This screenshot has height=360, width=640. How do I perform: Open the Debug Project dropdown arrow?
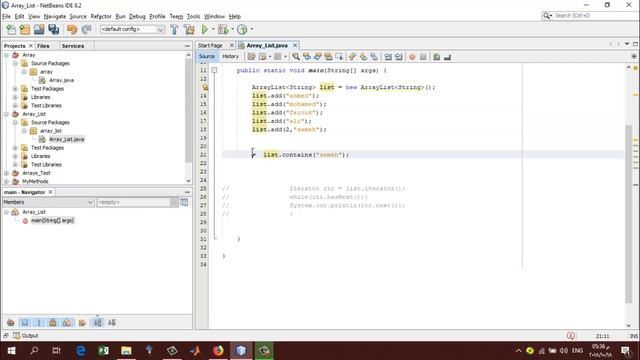click(232, 29)
